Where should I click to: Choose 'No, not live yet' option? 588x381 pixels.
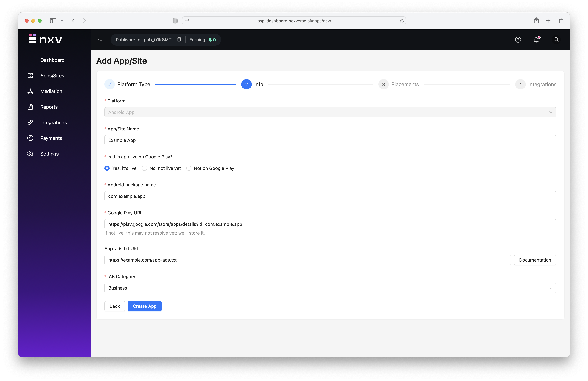(145, 168)
